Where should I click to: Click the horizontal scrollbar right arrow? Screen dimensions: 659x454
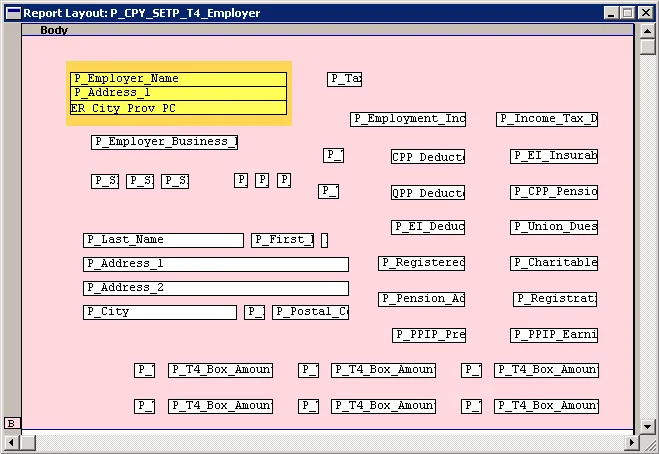(x=630, y=441)
